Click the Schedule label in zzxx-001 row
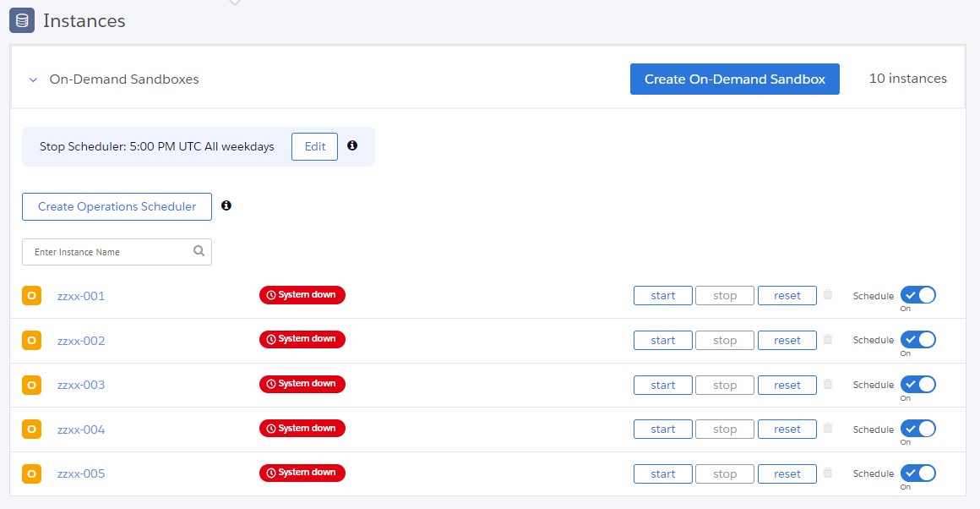Image resolution: width=980 pixels, height=509 pixels. [873, 296]
